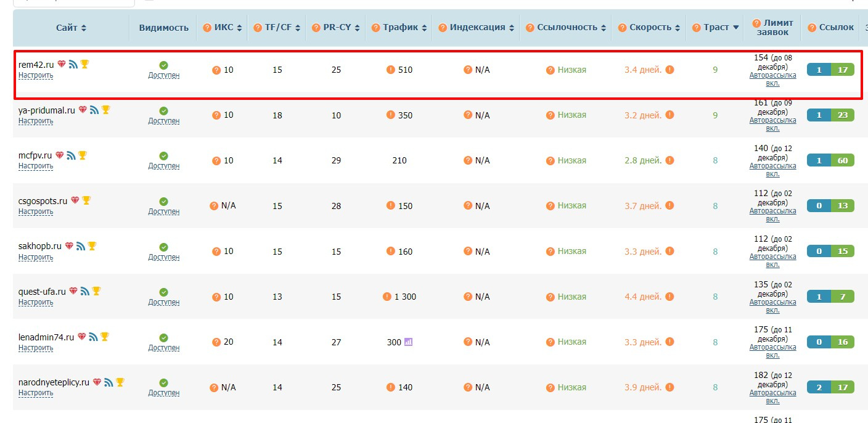This screenshot has width=868, height=423.
Task: Click the green 17 badge in rem42.ru row
Action: click(843, 70)
